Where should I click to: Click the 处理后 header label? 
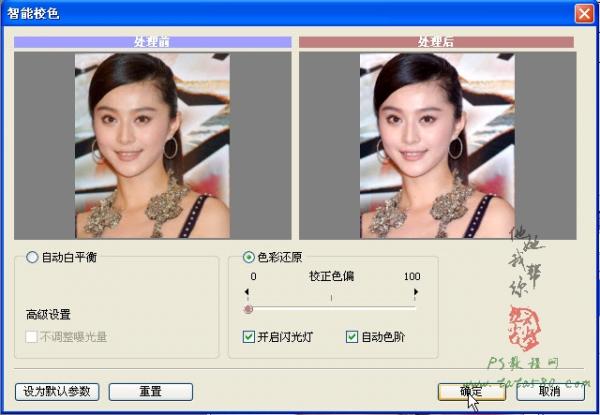coord(436,42)
